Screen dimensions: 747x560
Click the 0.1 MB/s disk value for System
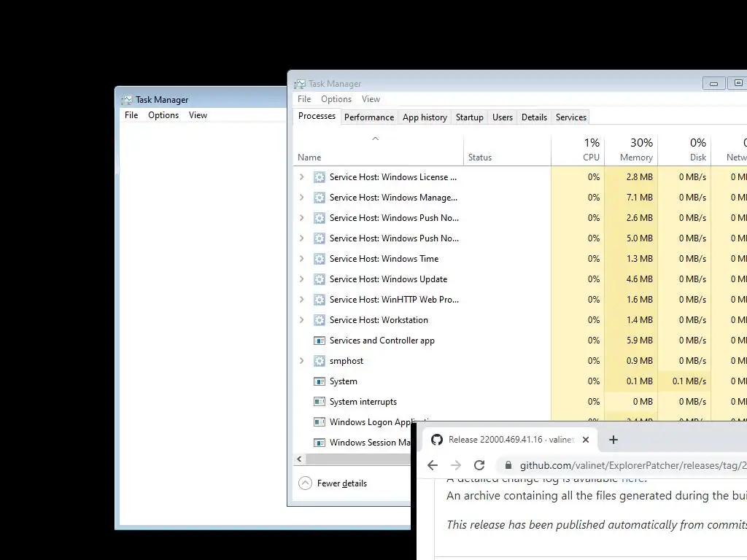[x=689, y=381]
